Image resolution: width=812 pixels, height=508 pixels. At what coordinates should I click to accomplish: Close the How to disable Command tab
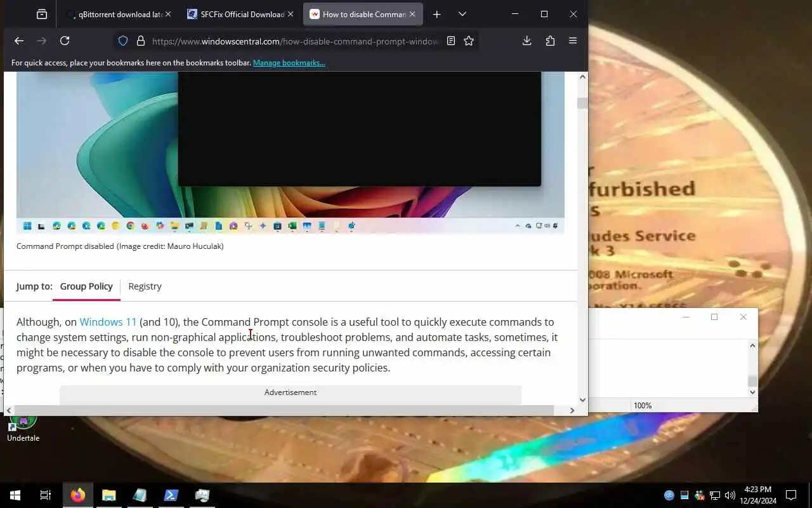pos(412,14)
